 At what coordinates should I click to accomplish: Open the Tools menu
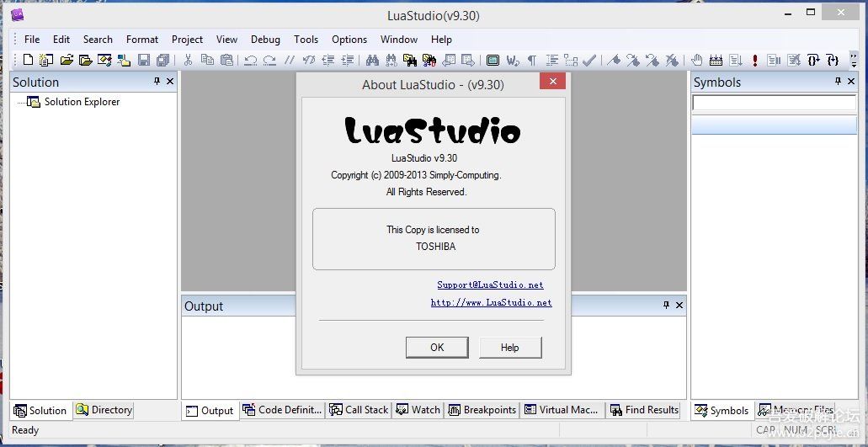[x=306, y=40]
